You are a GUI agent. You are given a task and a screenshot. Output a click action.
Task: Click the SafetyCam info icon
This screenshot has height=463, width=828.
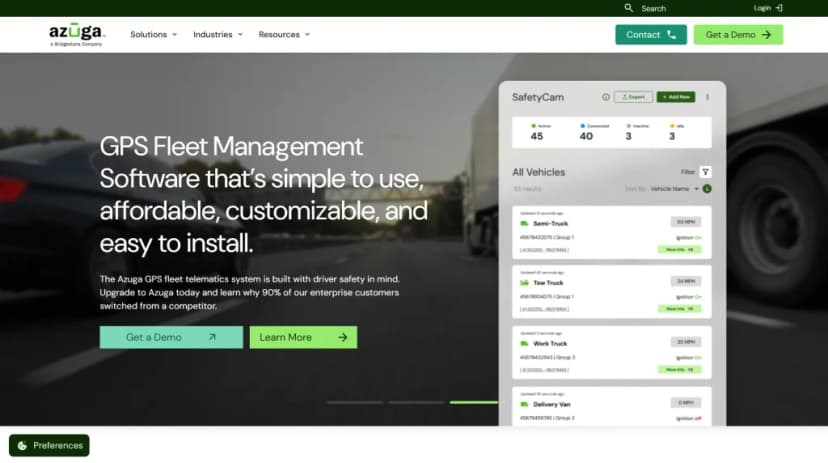click(x=606, y=97)
